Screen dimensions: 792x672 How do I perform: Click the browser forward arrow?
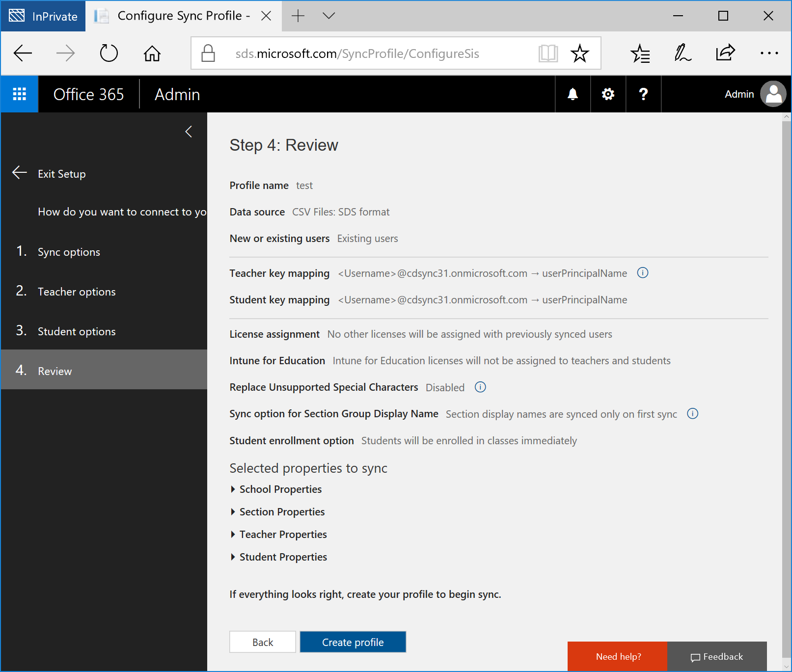[65, 53]
